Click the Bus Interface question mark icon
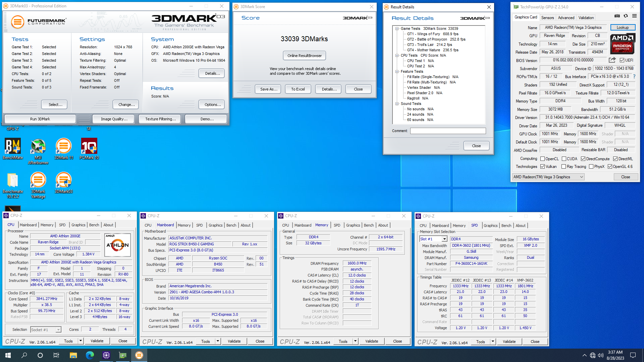 (x=634, y=76)
